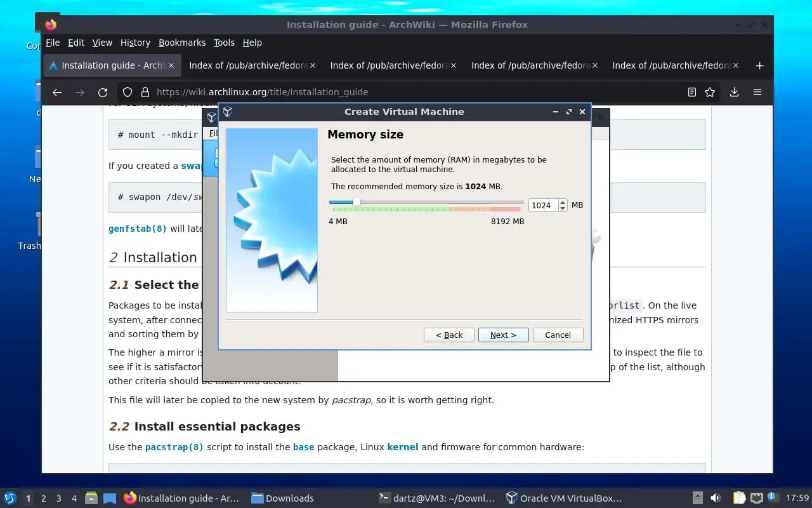Click the clipboard tray icon

(740, 498)
